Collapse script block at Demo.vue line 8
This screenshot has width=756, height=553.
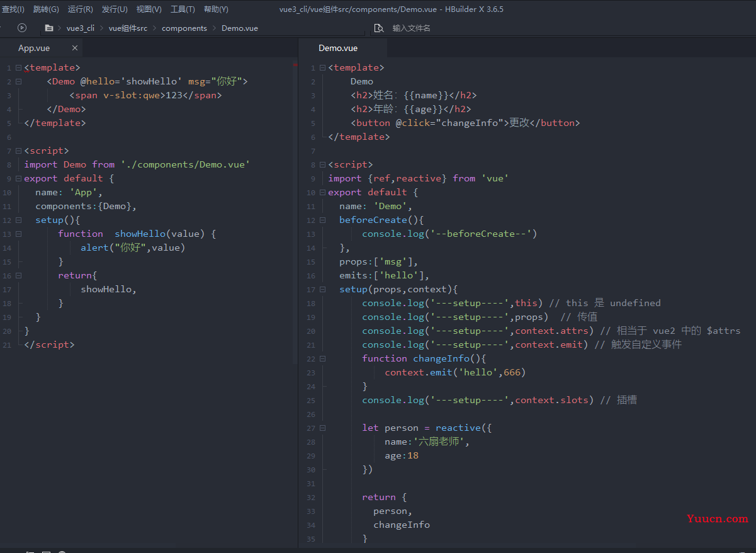[322, 164]
